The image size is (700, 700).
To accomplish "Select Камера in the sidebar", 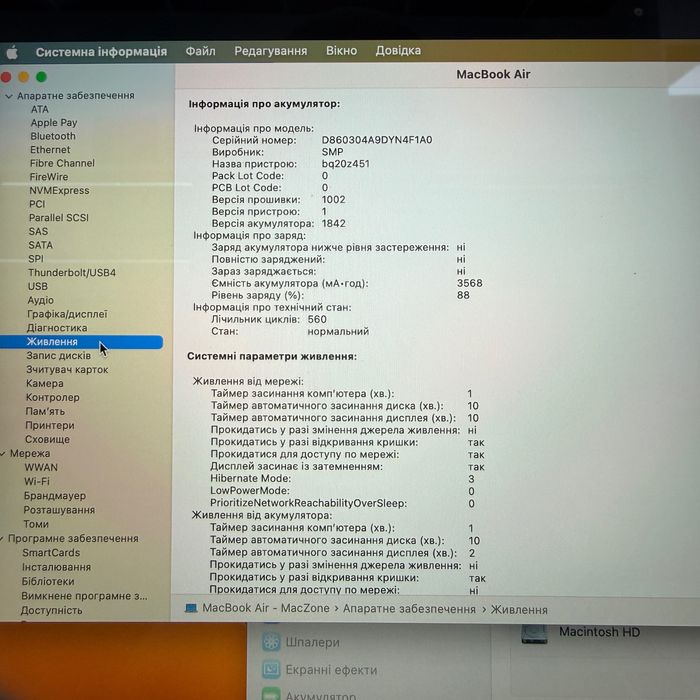I will tap(44, 383).
